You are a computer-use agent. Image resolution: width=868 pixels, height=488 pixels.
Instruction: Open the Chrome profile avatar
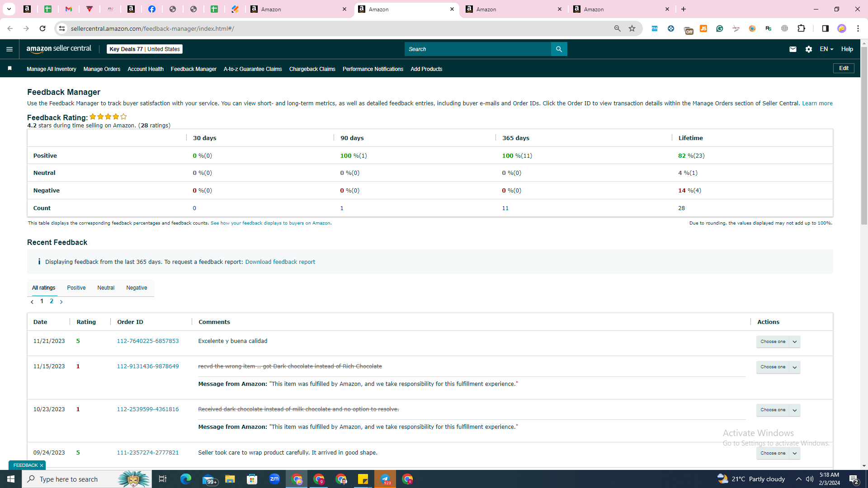842,28
